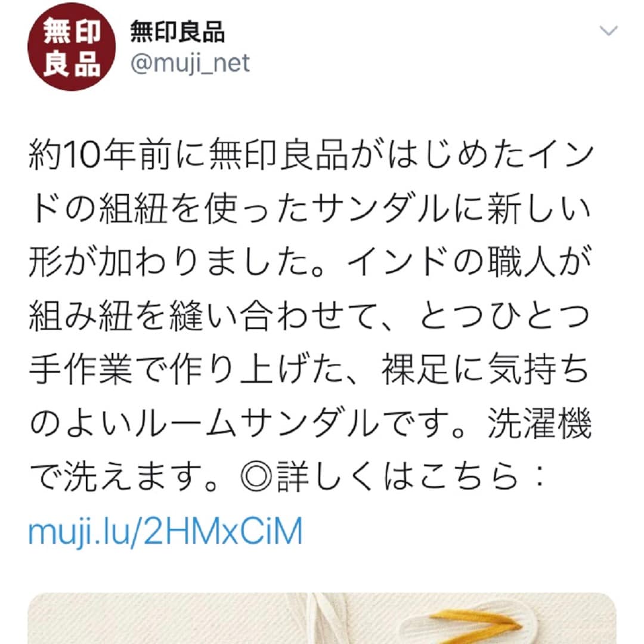
Task: Click the sentence ending 洗濯機で洗えます
Action: pos(311,450)
